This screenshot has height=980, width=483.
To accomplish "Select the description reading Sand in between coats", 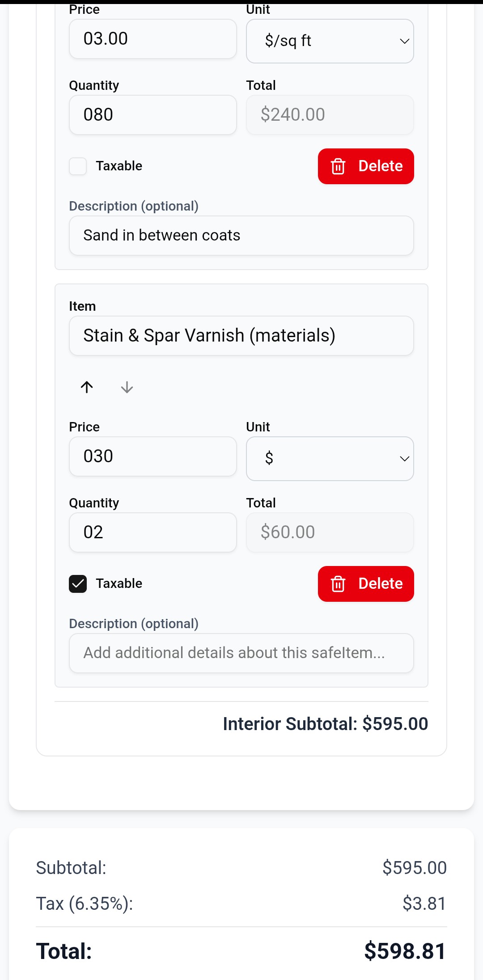I will 241,235.
